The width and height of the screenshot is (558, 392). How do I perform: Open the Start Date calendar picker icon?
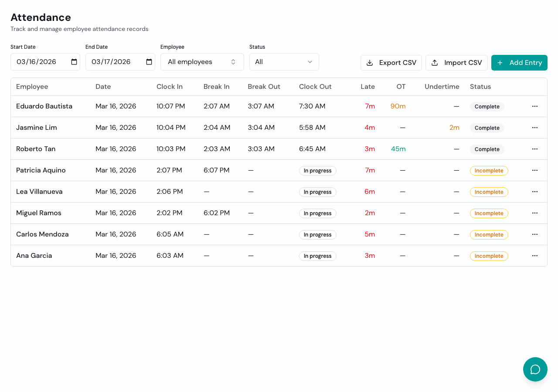point(73,62)
